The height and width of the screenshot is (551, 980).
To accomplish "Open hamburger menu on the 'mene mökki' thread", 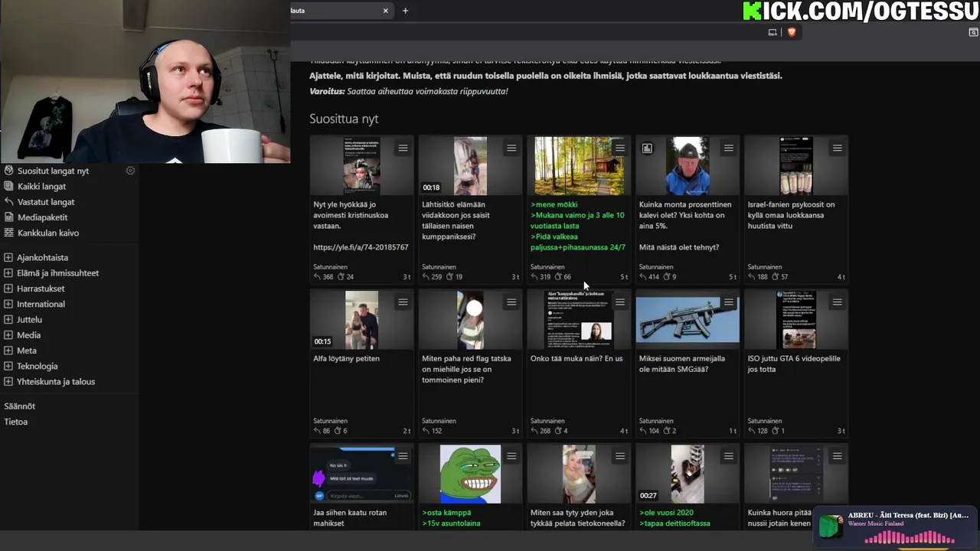I will 620,148.
